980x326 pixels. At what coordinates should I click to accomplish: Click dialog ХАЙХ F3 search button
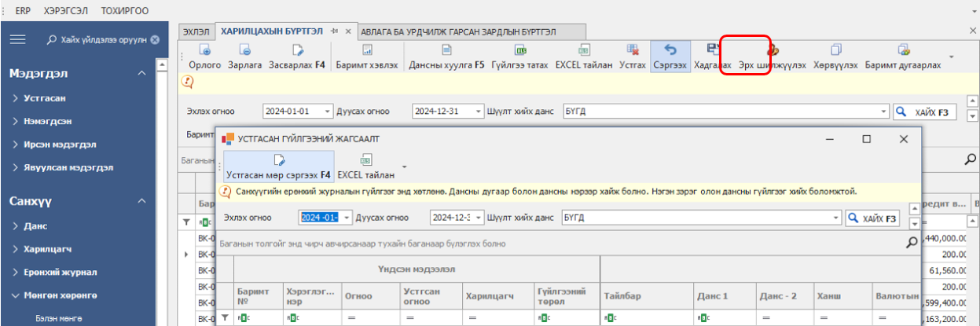pyautogui.click(x=873, y=218)
